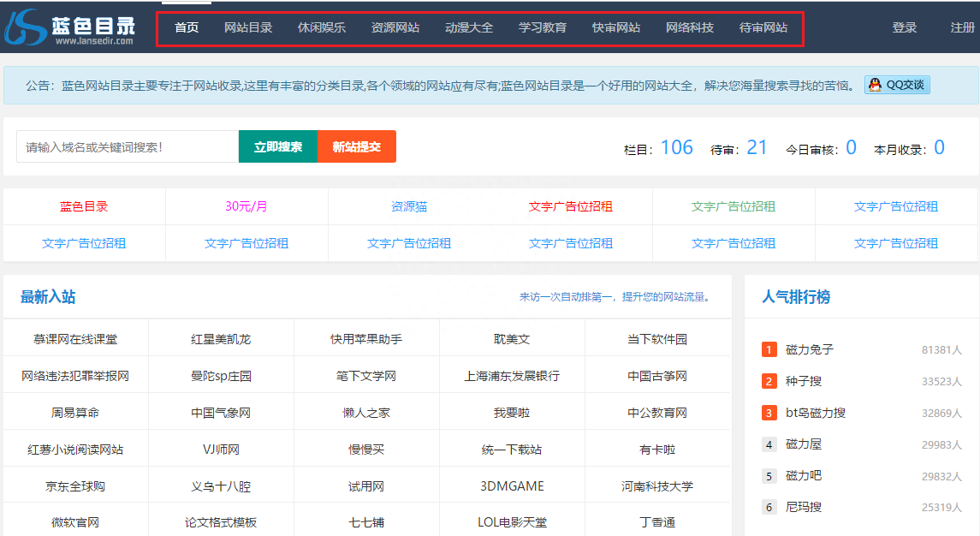This screenshot has width=980, height=536.
Task: Open the 首页 navigation item
Action: (x=186, y=27)
